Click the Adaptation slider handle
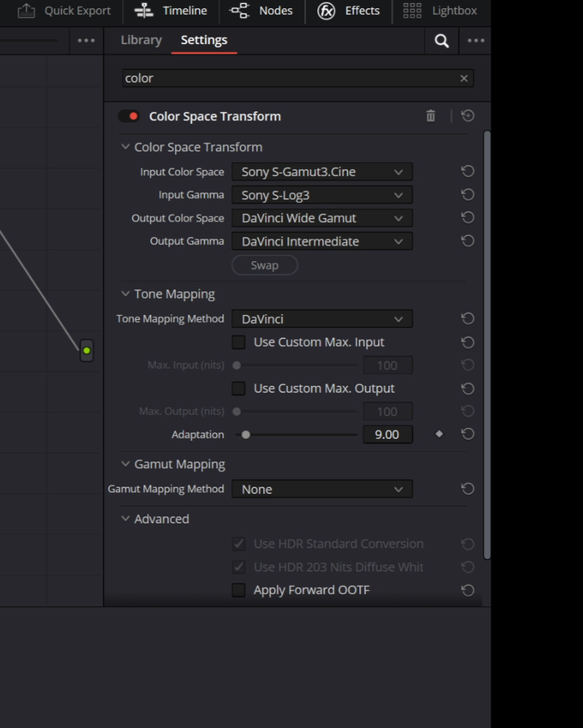The width and height of the screenshot is (583, 728). click(x=246, y=434)
